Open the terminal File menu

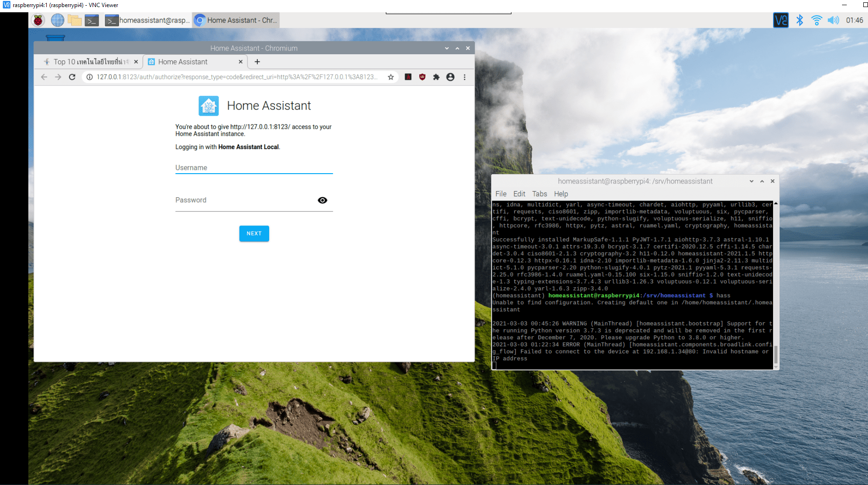click(x=501, y=194)
